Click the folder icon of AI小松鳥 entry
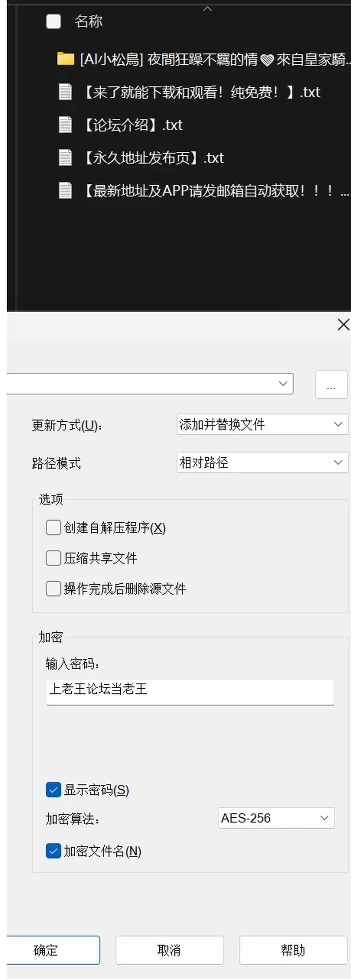351x980 pixels. click(65, 59)
